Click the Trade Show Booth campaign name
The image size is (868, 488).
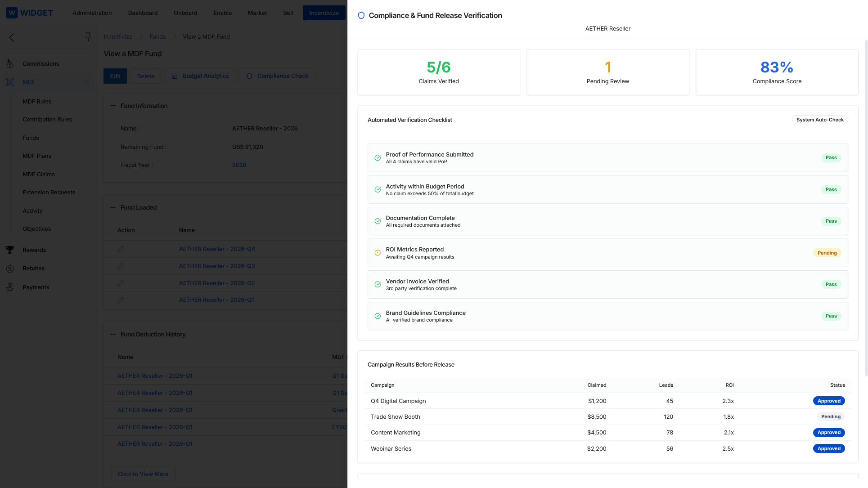coord(396,417)
